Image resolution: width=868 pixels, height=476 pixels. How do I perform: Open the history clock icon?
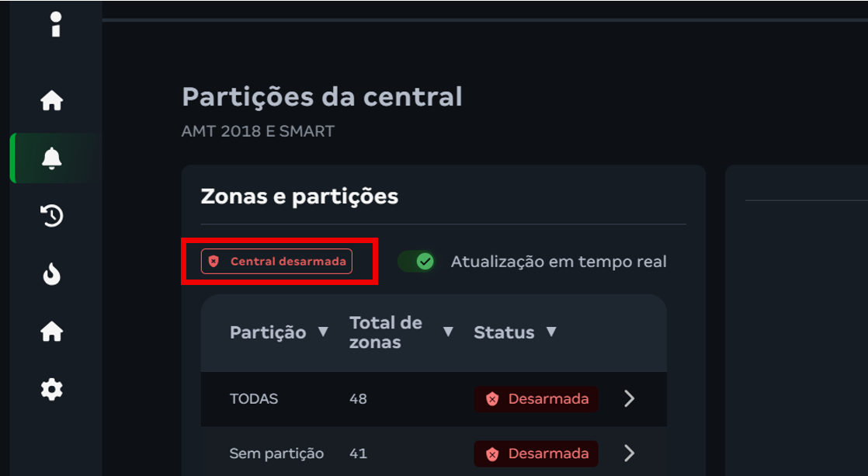[x=52, y=216]
